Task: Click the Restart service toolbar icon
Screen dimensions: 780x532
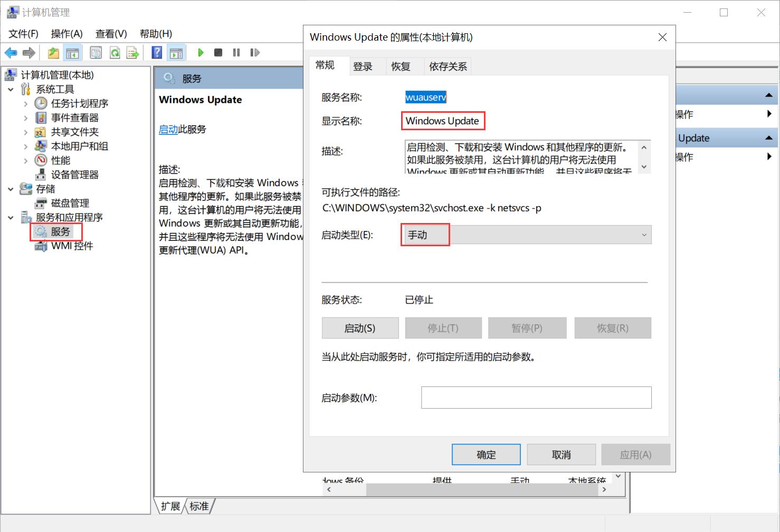Action: [255, 52]
